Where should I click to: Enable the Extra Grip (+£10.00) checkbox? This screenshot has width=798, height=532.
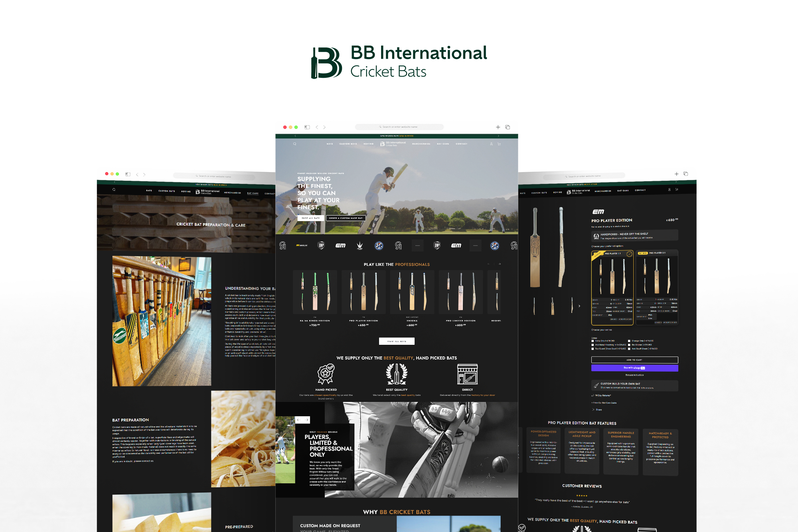point(593,341)
